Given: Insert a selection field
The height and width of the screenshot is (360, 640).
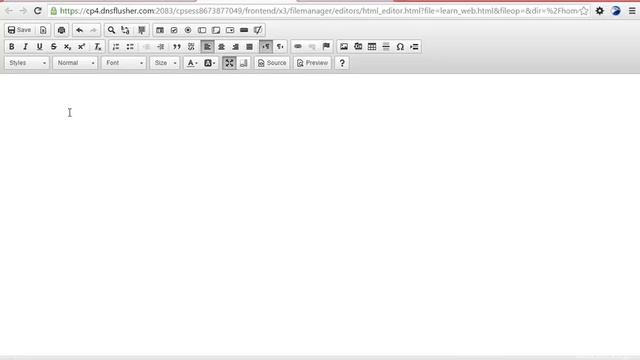Looking at the screenshot, I should tap(230, 30).
